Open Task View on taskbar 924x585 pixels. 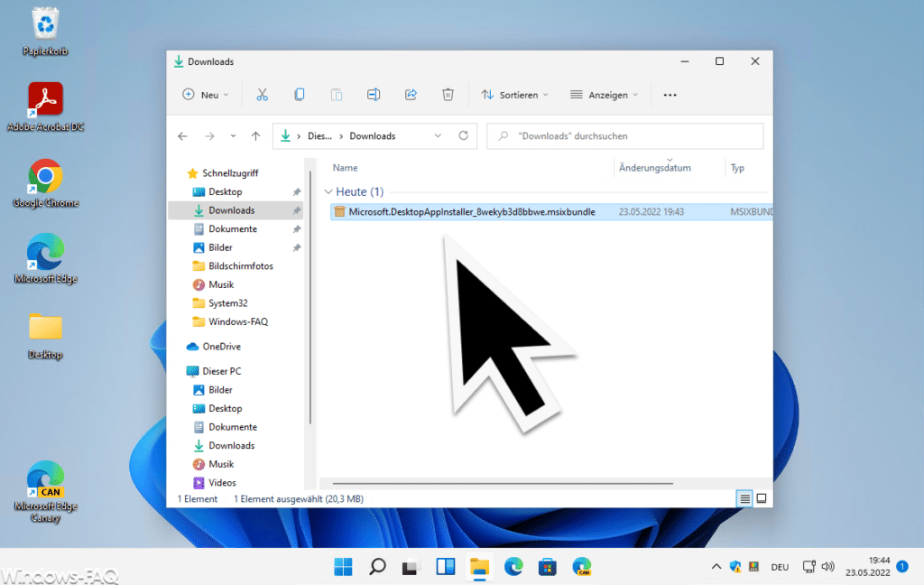(x=411, y=567)
